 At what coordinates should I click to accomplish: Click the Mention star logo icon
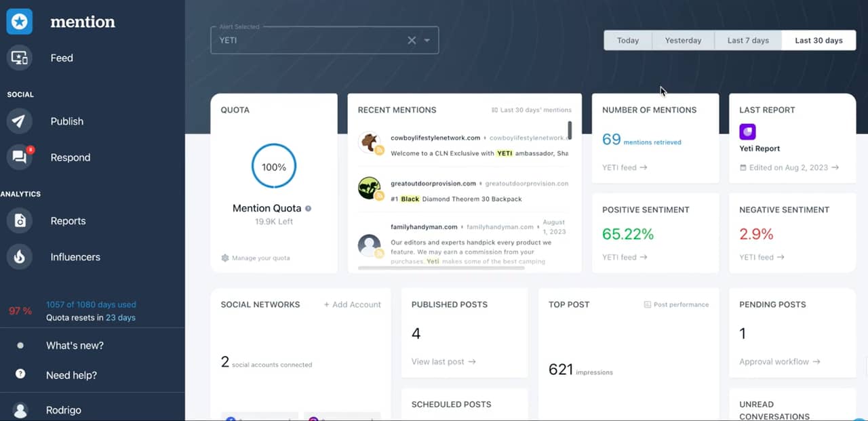coord(20,22)
